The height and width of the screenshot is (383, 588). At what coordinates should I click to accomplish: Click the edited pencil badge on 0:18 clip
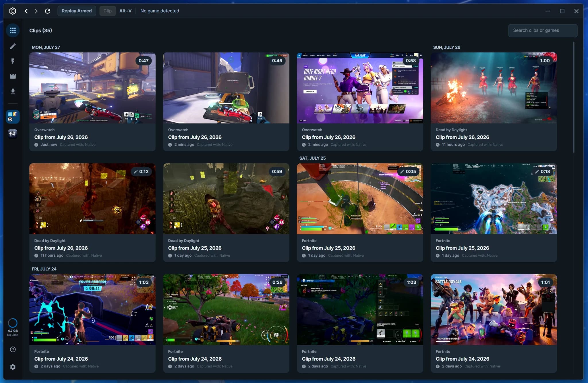(x=537, y=172)
